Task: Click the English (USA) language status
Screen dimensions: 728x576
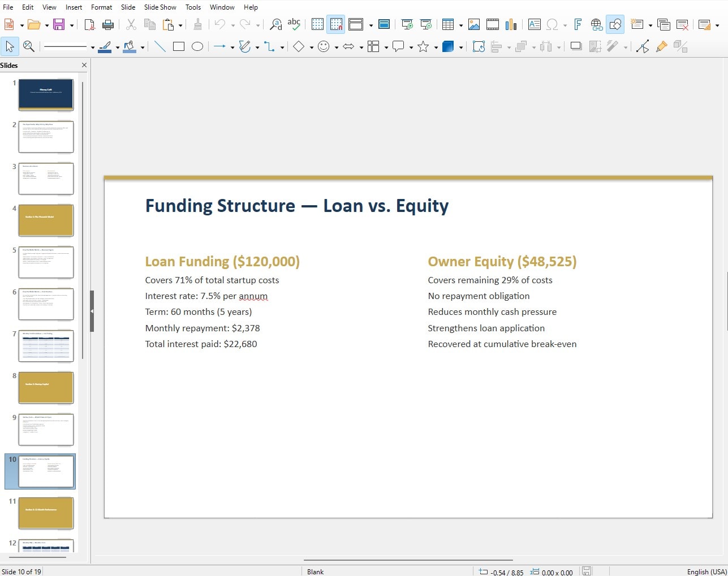Action: pos(705,571)
